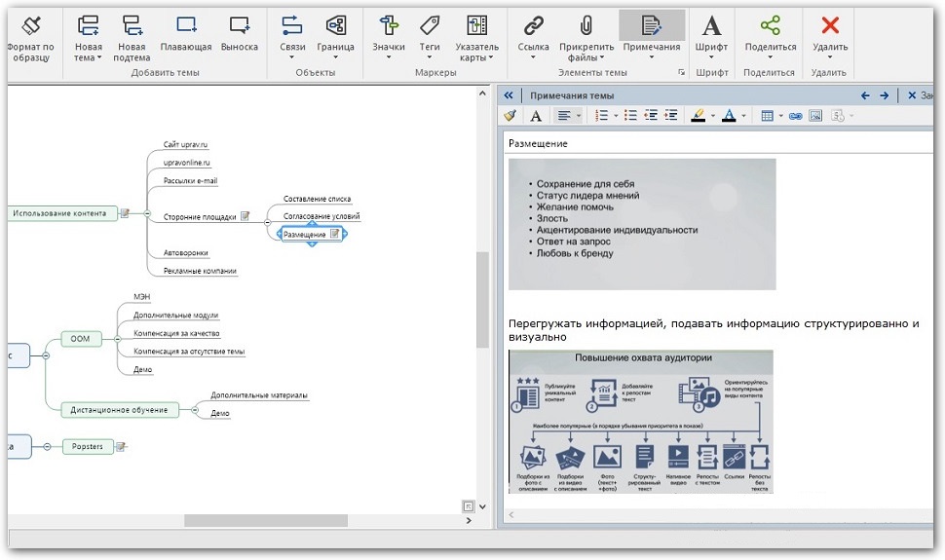Expand the Поделиться dropdown

click(770, 57)
